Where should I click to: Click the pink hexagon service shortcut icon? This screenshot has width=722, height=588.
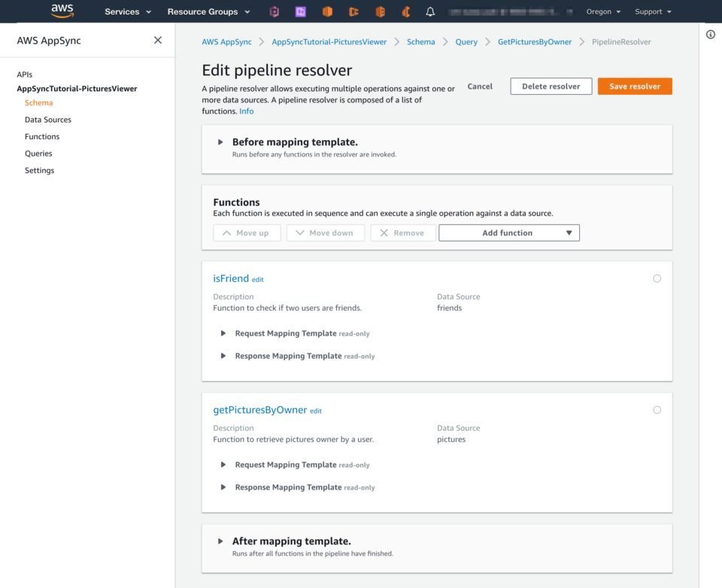[x=274, y=12]
